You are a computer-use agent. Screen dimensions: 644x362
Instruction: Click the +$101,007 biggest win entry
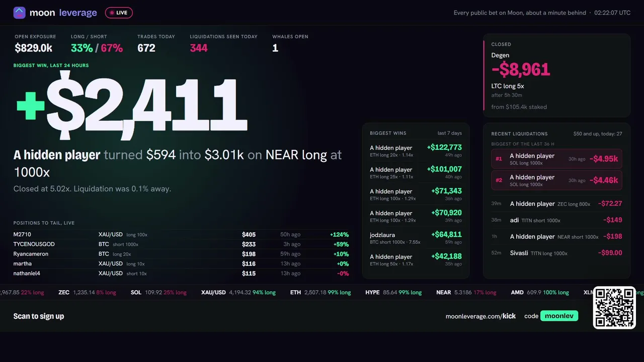tap(416, 172)
